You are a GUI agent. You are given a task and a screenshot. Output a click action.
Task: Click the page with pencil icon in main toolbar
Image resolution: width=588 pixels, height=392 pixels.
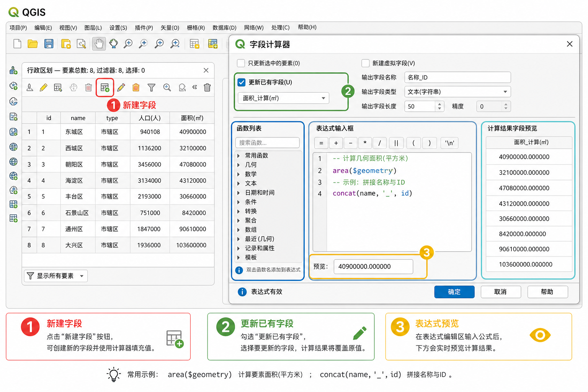(x=81, y=44)
